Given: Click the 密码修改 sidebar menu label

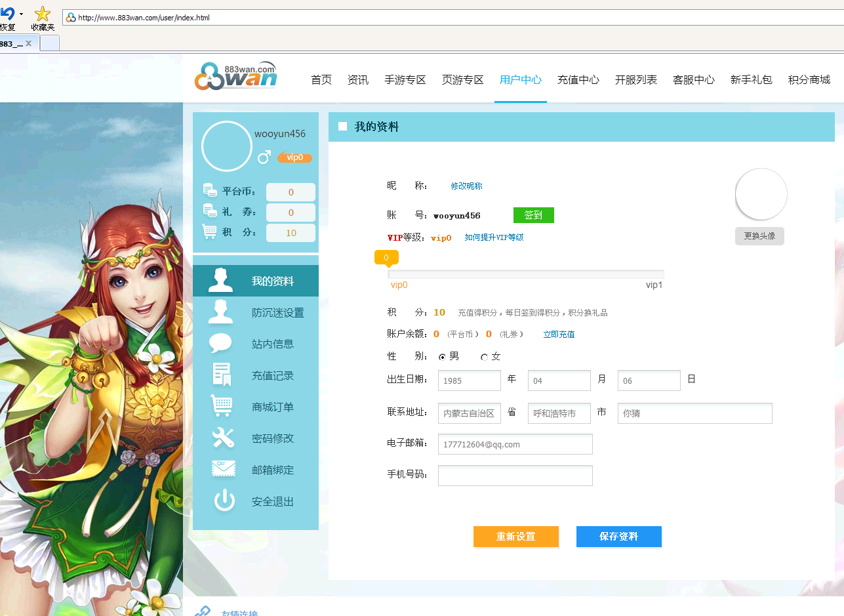Looking at the screenshot, I should click(x=273, y=439).
